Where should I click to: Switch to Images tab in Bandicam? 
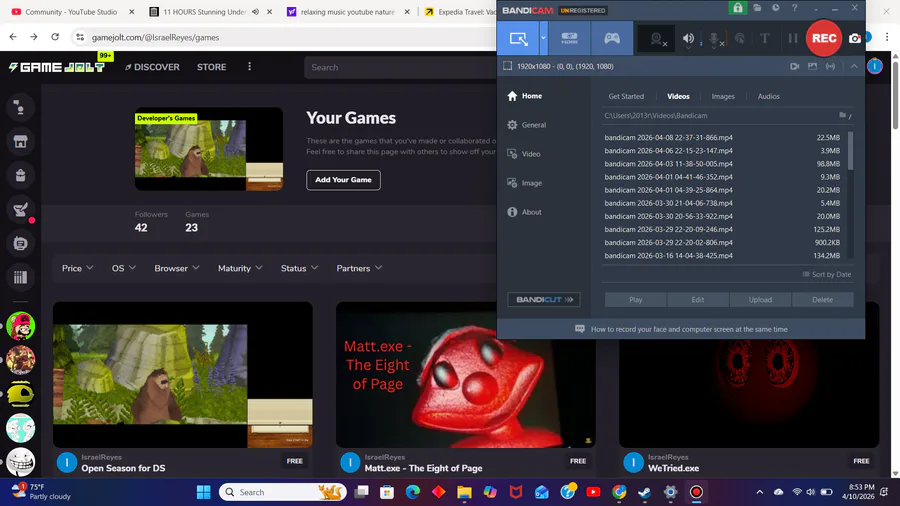[x=723, y=96]
